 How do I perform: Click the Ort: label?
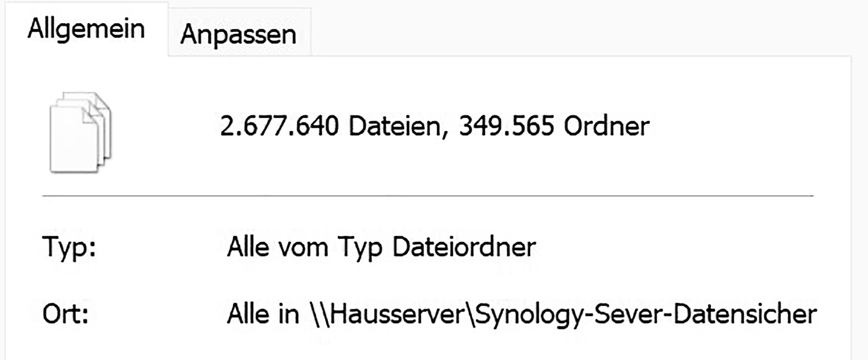click(65, 315)
